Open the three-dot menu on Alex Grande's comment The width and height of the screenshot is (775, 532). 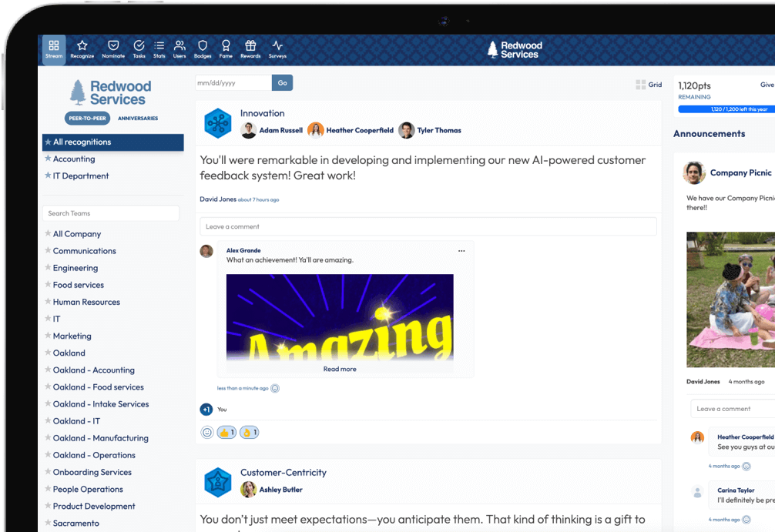(461, 251)
